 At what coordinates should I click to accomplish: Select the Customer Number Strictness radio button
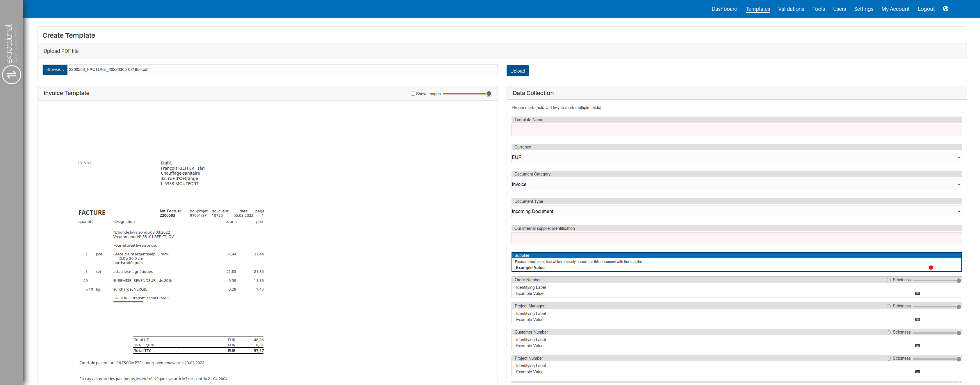[x=889, y=332]
